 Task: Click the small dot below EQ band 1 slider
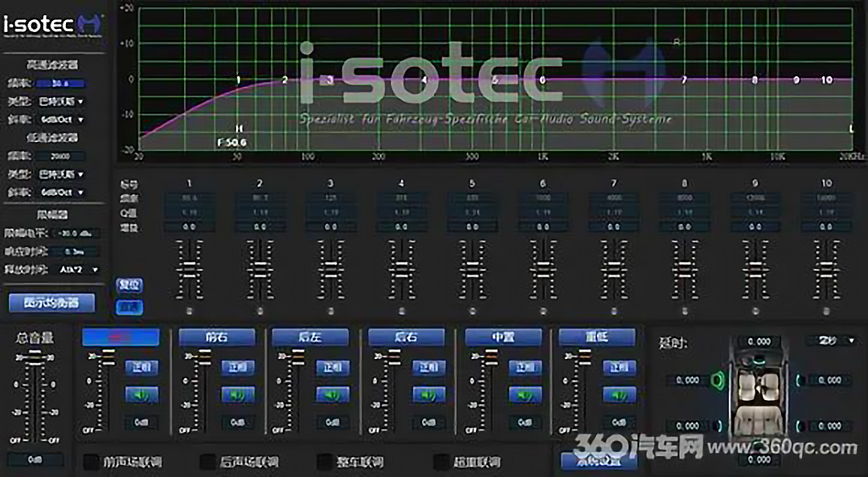(x=190, y=311)
